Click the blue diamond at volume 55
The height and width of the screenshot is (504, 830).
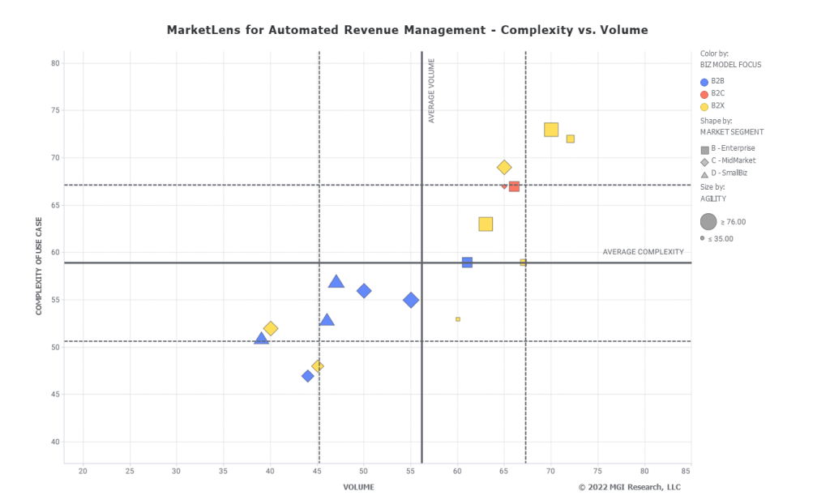pyautogui.click(x=411, y=300)
